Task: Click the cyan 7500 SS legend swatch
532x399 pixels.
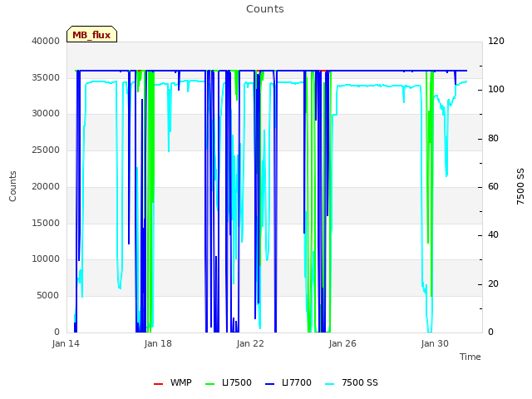Action: point(329,384)
